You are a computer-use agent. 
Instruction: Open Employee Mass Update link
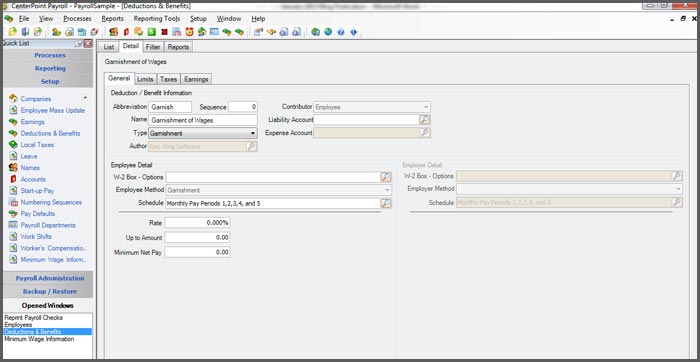[x=53, y=110]
